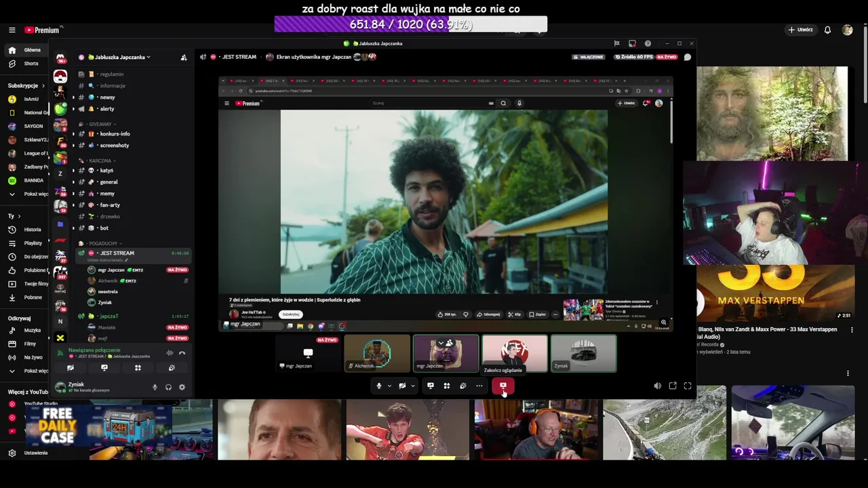868x488 pixels.
Task: Click share screen in call control bar
Action: pyautogui.click(x=430, y=386)
